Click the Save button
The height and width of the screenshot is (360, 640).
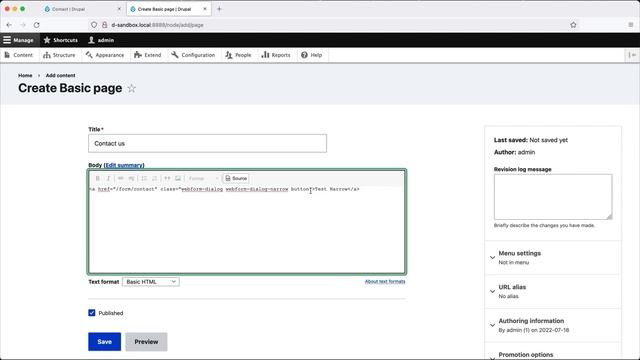pyautogui.click(x=104, y=342)
